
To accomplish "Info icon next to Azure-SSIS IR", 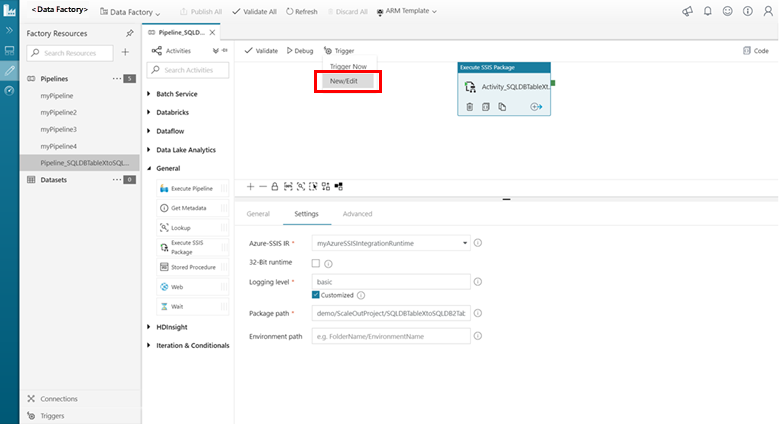I will (478, 243).
